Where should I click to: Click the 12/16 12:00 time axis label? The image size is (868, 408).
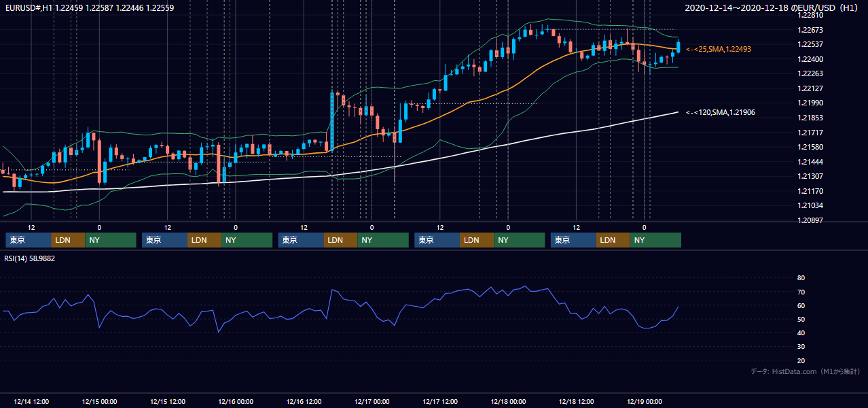click(304, 401)
